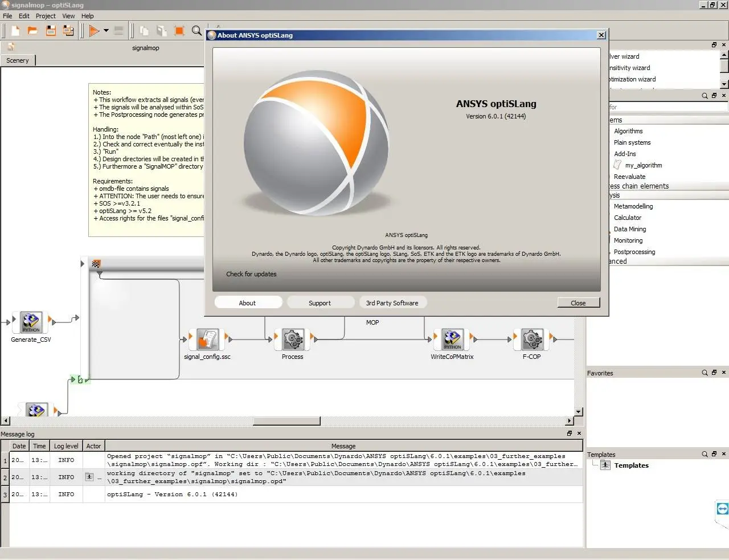Click the Save project floppy icon

(x=51, y=30)
